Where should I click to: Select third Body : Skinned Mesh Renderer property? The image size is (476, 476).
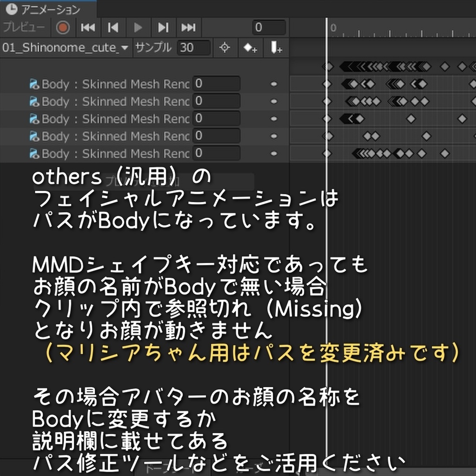coord(115,119)
